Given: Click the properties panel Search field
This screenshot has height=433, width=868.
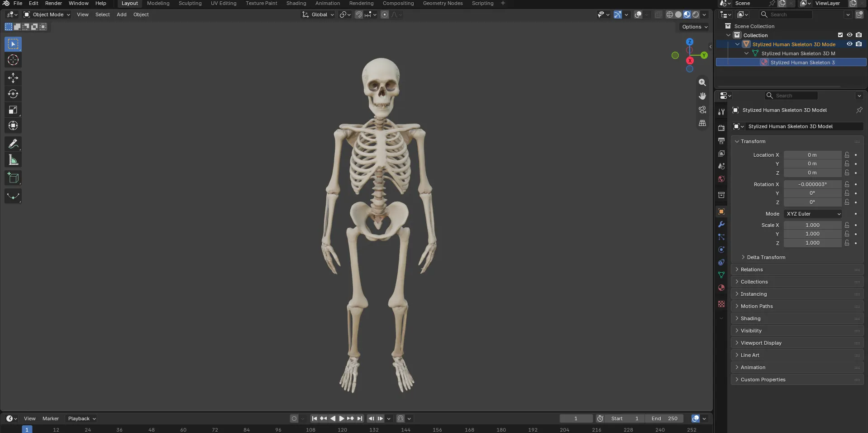Looking at the screenshot, I should [791, 96].
